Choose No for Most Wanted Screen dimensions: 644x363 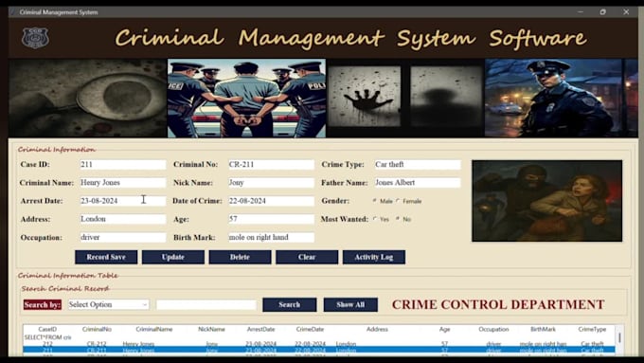tap(398, 219)
